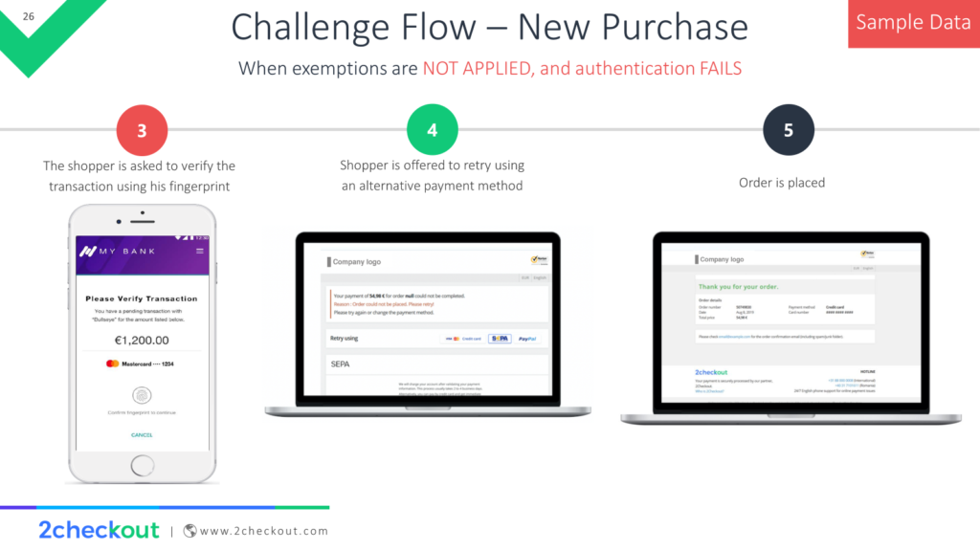Open the My Bank hamburger menu

coord(200,252)
